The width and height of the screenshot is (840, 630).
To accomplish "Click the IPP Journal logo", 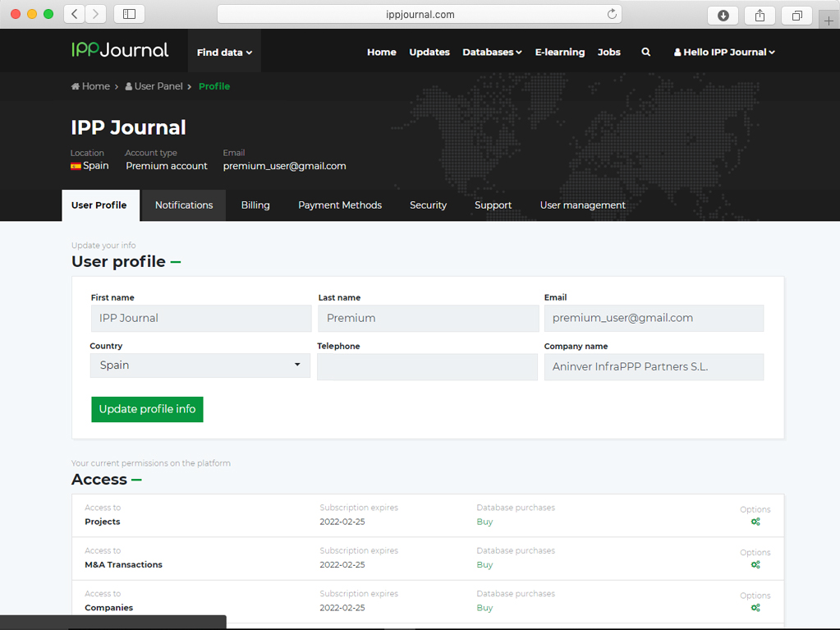I will pos(120,50).
